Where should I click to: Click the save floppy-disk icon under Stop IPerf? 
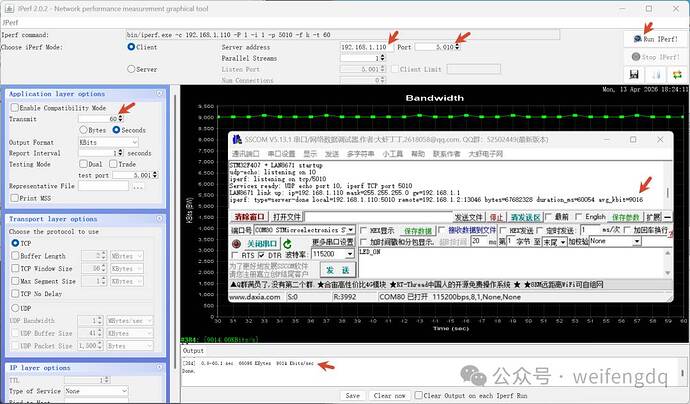(x=634, y=74)
